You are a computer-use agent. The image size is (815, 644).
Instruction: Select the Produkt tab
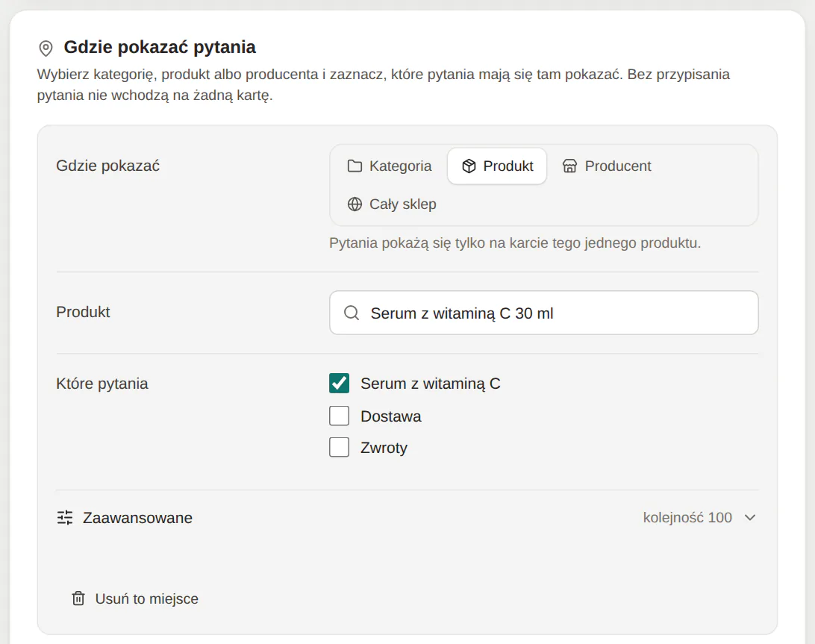tap(497, 166)
